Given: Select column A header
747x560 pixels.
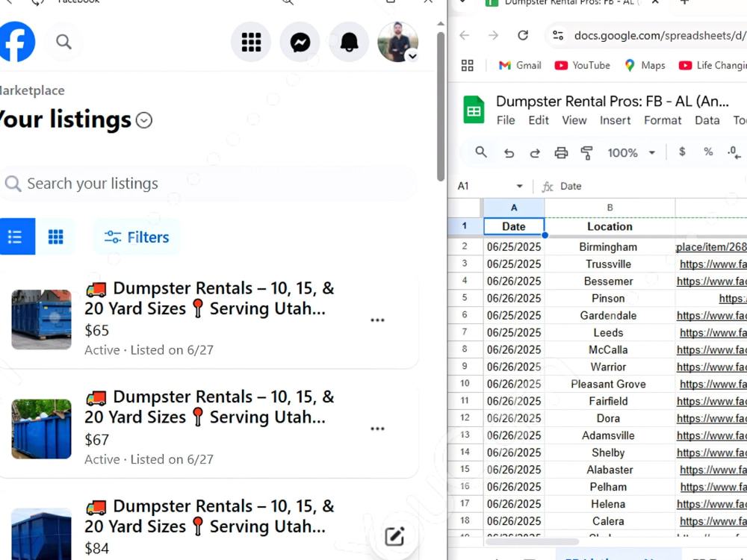Looking at the screenshot, I should 514,208.
